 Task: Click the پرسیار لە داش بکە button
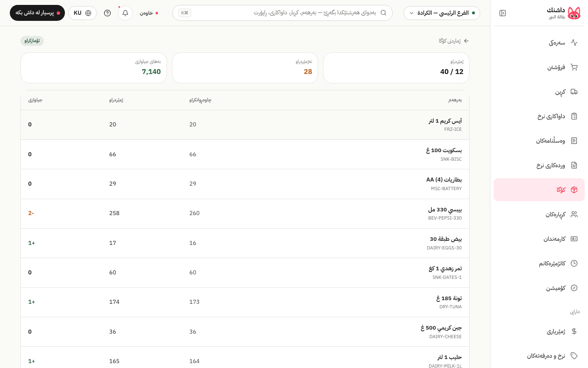click(x=37, y=13)
